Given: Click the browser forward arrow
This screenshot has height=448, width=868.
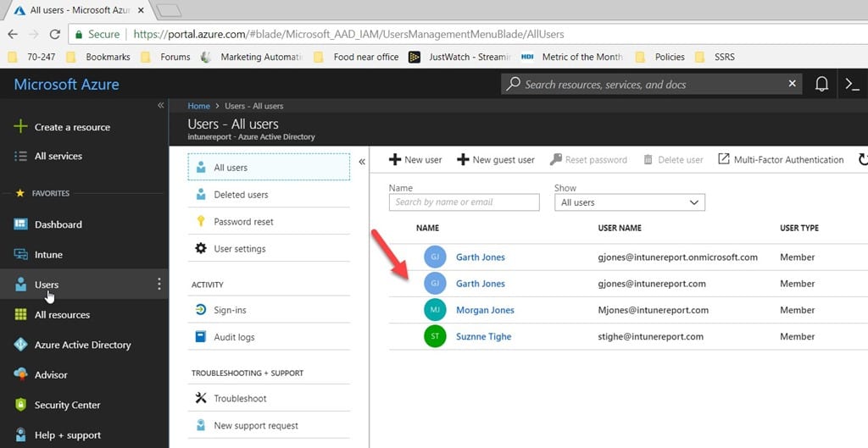Looking at the screenshot, I should (34, 34).
